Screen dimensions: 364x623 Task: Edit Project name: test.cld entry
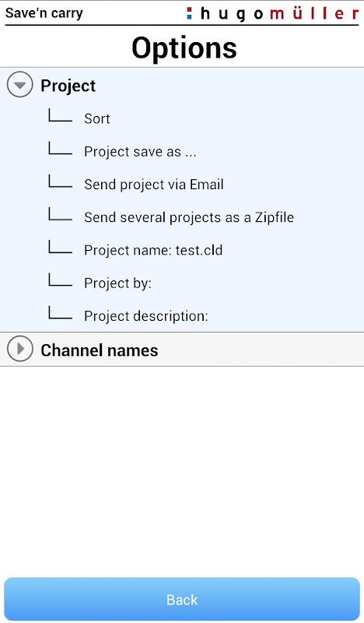pos(153,250)
